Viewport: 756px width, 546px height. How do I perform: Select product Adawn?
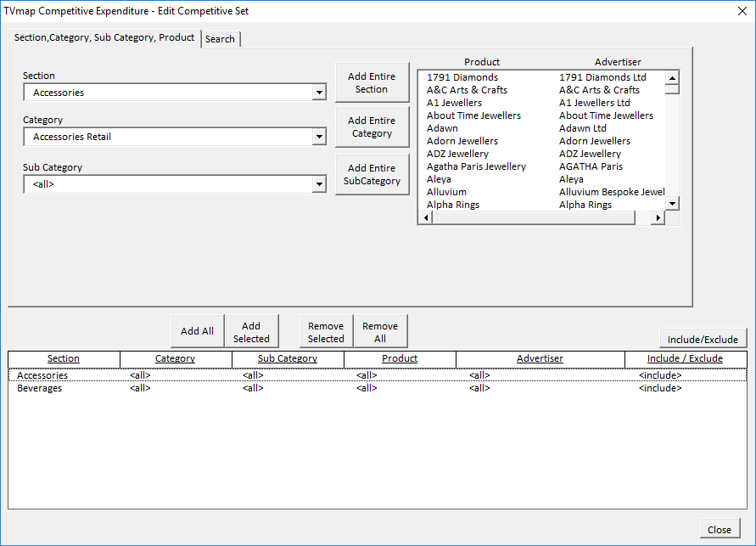[x=442, y=128]
